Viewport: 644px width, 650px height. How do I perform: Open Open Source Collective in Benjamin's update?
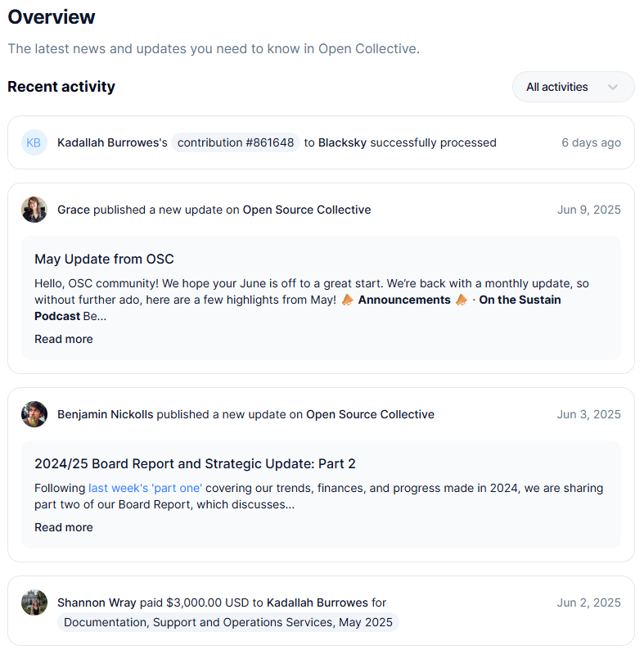point(370,414)
